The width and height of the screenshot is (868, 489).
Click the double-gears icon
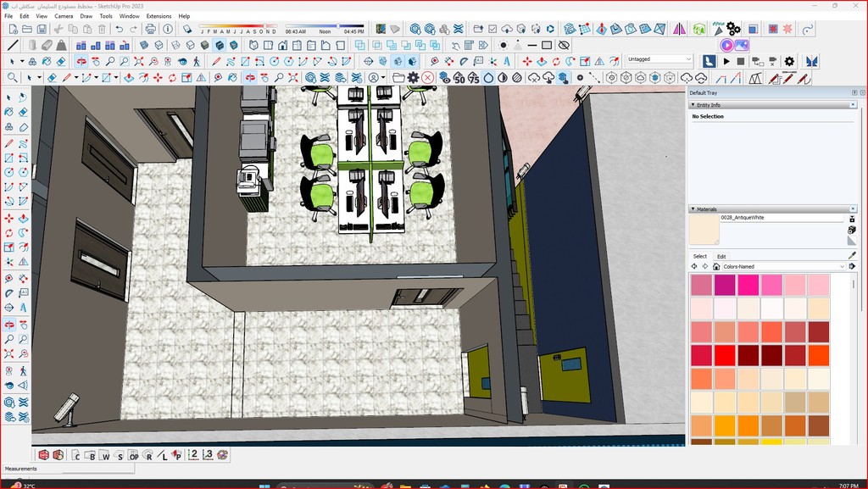[x=733, y=28]
